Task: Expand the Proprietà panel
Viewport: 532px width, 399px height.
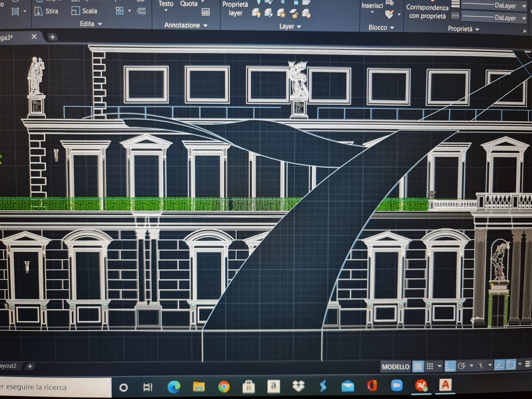Action: [463, 29]
